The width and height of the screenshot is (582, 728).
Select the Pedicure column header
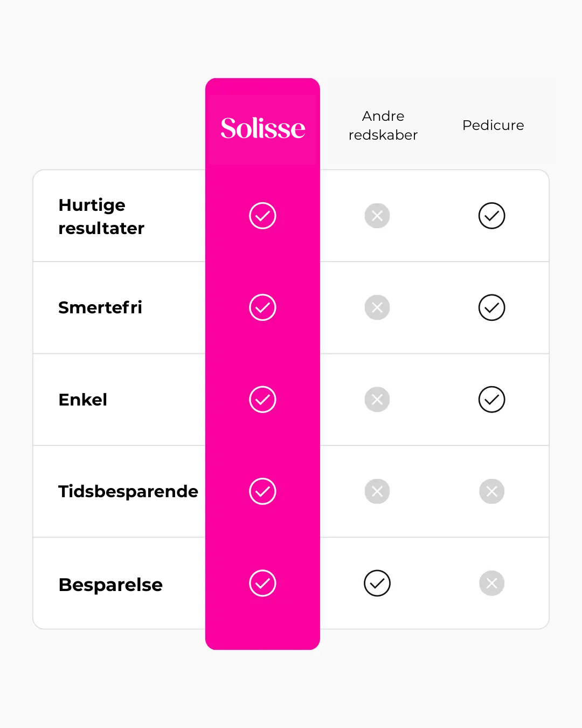[493, 125]
